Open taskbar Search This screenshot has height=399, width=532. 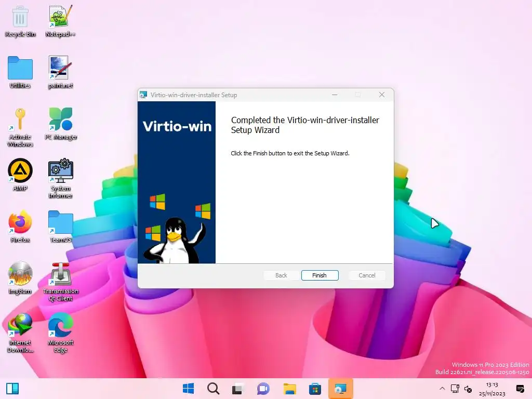214,389
